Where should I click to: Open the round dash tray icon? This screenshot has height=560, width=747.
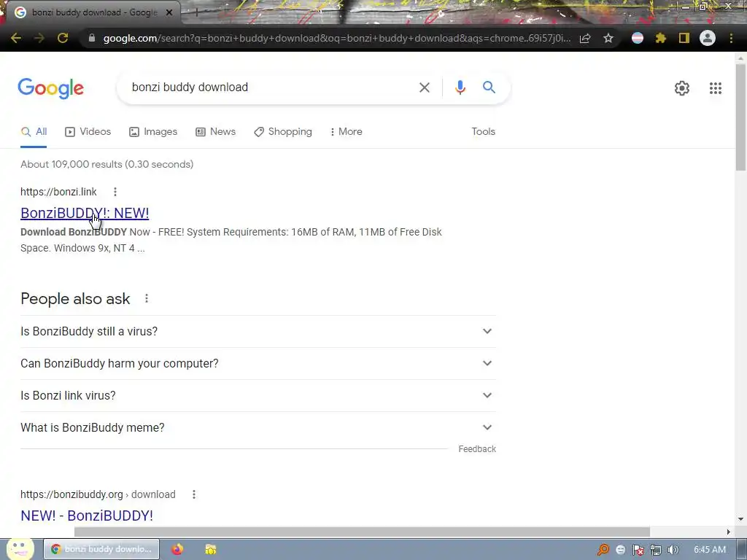tap(620, 550)
